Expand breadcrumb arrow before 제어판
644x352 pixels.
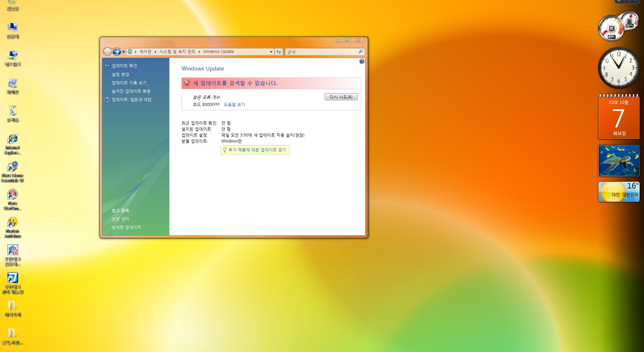tap(136, 52)
